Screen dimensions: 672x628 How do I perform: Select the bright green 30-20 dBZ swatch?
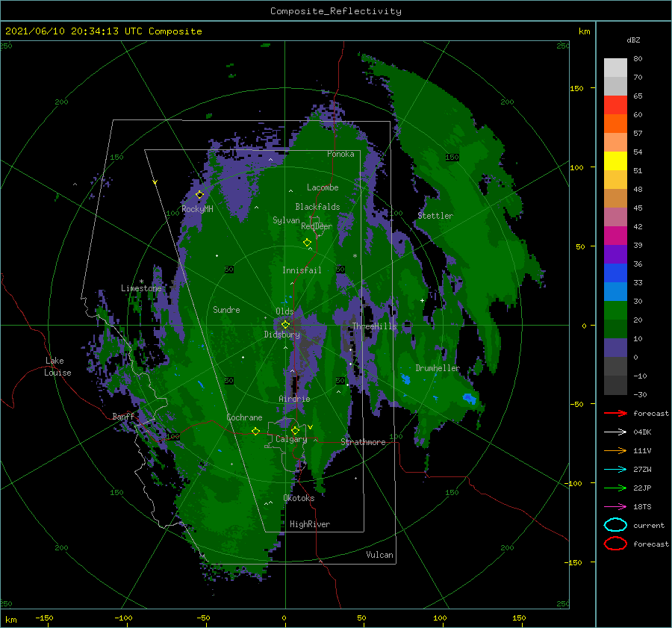click(615, 310)
